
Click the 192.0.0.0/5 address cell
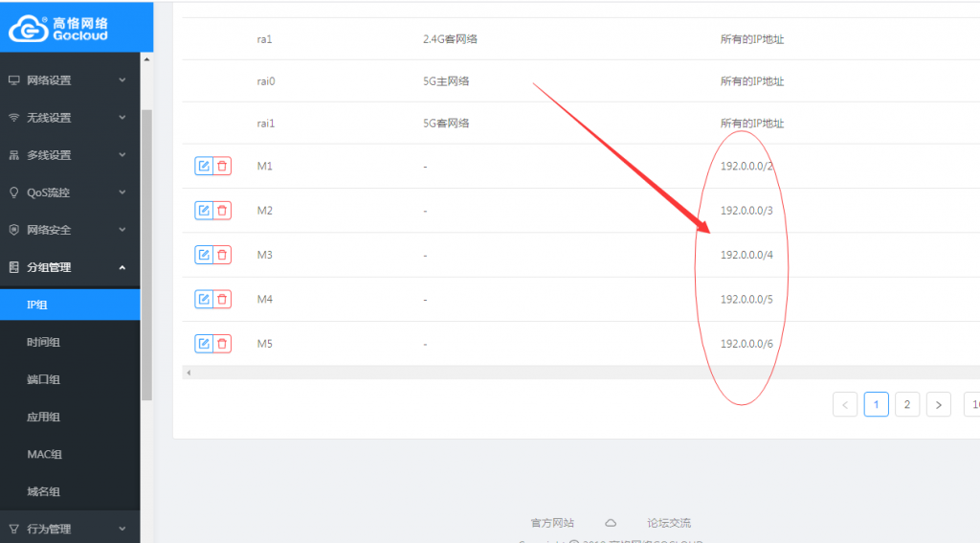(x=746, y=299)
